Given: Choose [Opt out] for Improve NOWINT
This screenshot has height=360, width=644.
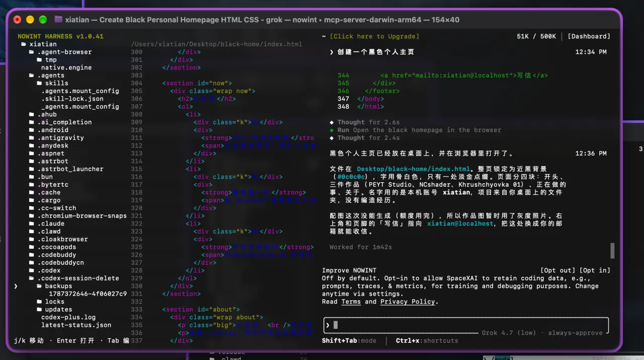Looking at the screenshot, I should click(x=558, y=270).
